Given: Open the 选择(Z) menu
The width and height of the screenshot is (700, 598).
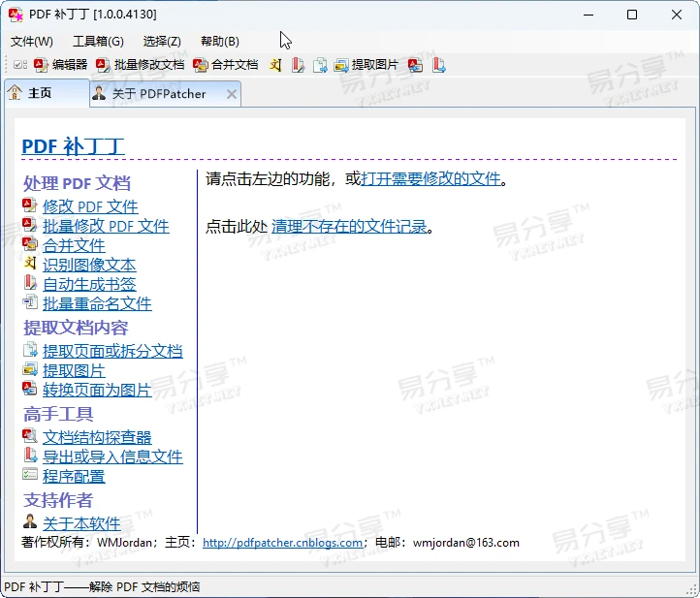Looking at the screenshot, I should [x=162, y=42].
